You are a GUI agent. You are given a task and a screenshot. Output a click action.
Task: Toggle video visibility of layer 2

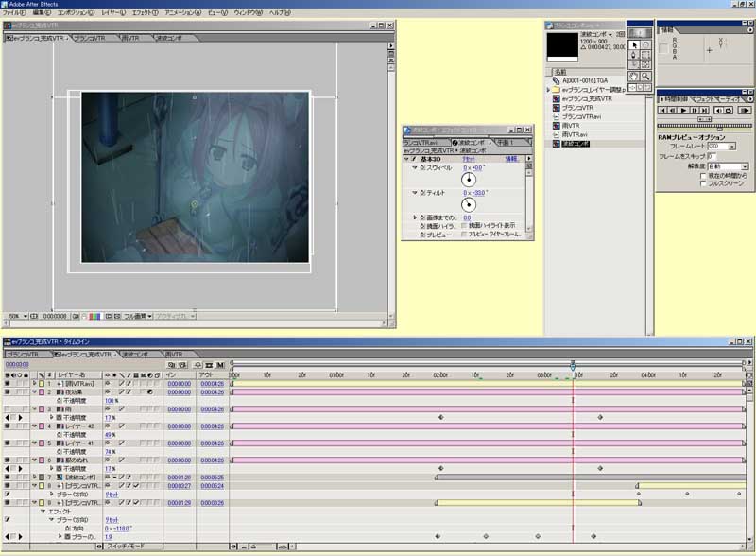tap(7, 392)
